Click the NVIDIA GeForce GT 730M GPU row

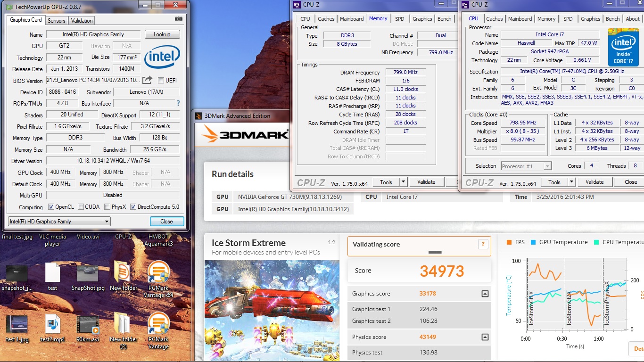[282, 197]
